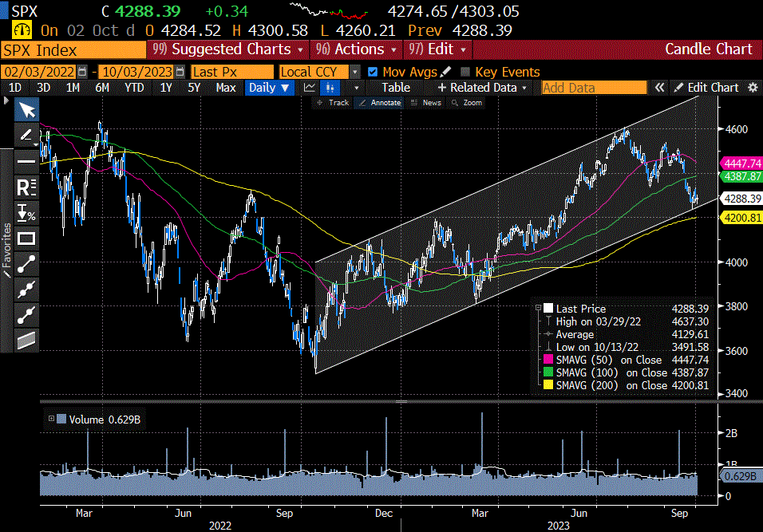Image resolution: width=763 pixels, height=532 pixels.
Task: Select the two-point trend line tool
Action: click(x=27, y=264)
